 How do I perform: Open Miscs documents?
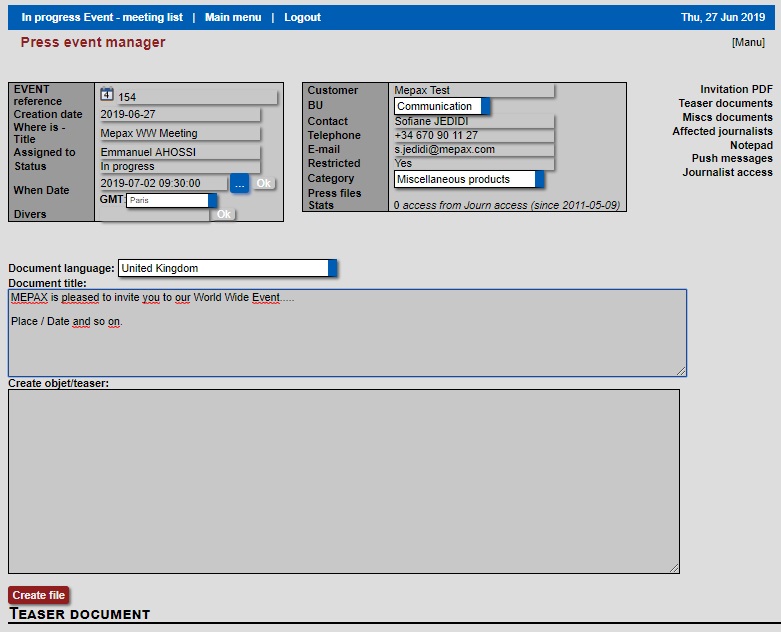click(x=727, y=118)
